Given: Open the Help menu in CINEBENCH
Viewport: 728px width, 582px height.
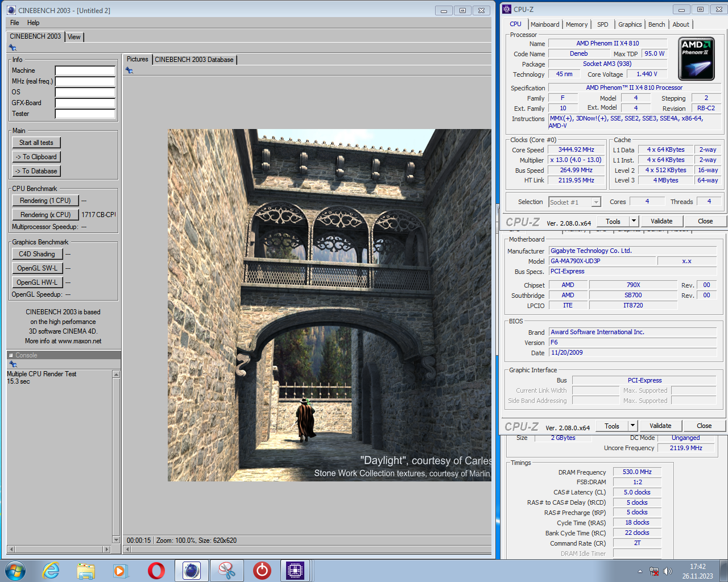Looking at the screenshot, I should pos(34,23).
